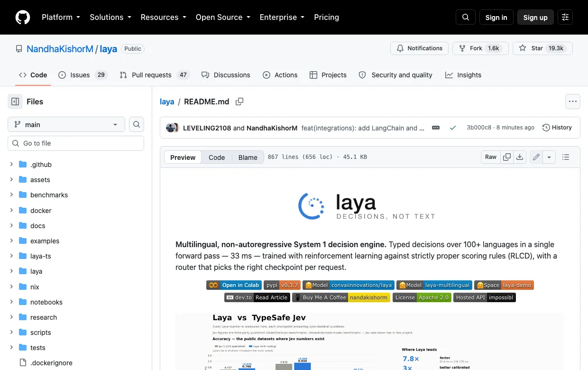This screenshot has height=370, width=588.
Task: Expand the laya-ts folder
Action: (x=11, y=256)
